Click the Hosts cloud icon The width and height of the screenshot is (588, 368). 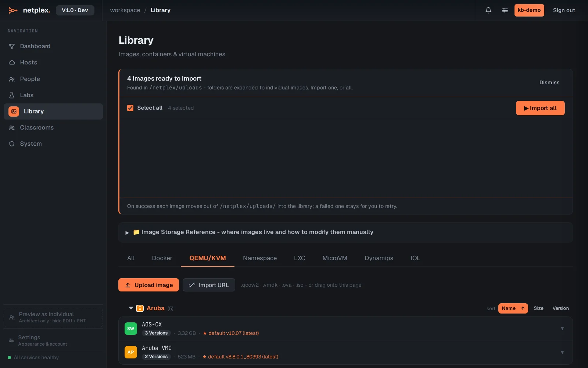coord(12,63)
